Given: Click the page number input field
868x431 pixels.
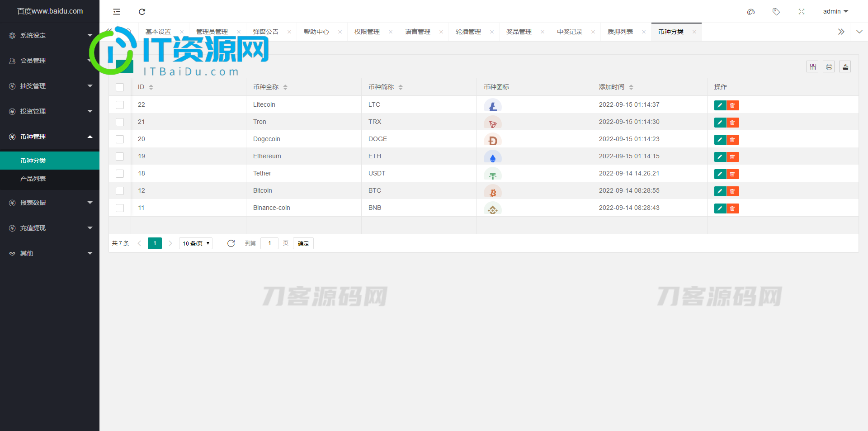Looking at the screenshot, I should pos(269,243).
